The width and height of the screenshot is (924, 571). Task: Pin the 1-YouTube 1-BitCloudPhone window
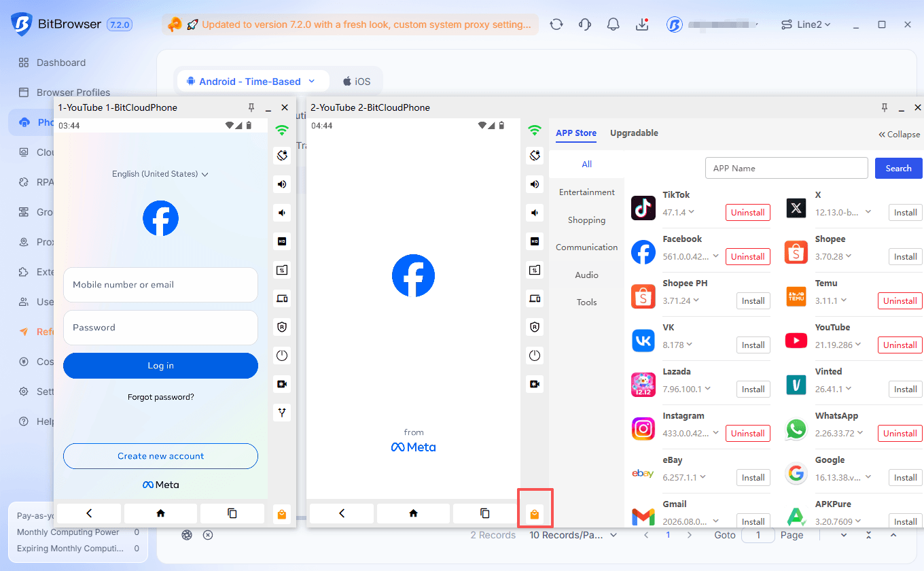tap(251, 107)
